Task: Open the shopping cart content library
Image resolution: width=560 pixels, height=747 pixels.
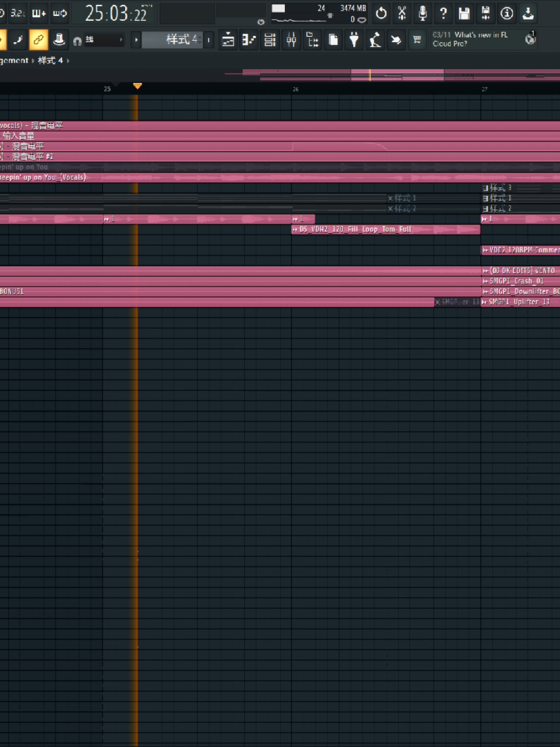Action: point(417,40)
